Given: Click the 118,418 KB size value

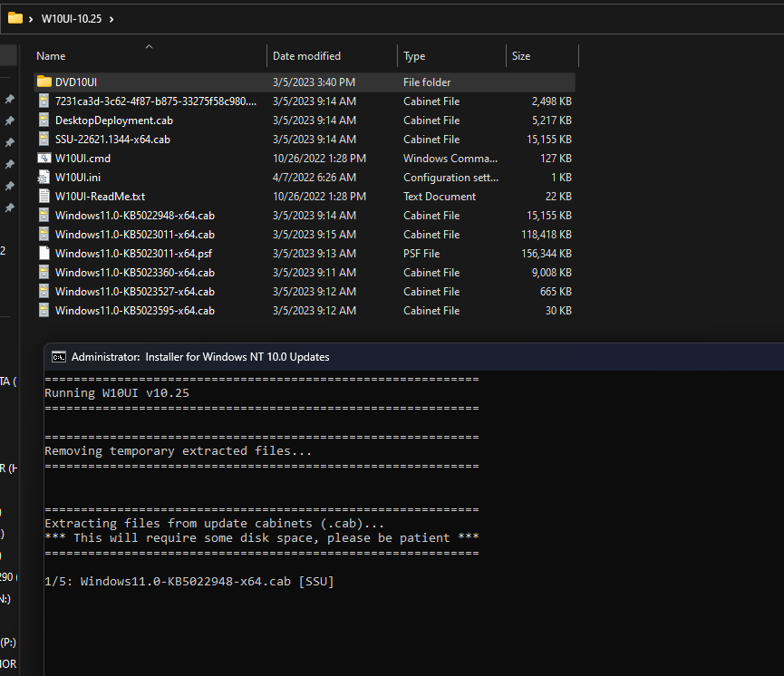Looking at the screenshot, I should point(546,234).
